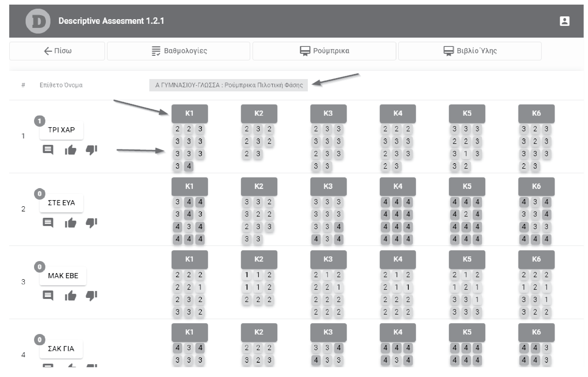Viewport: 588px width, 377px height.
Task: Select the ΣΑΚ ΓΙΑ student name card
Action: click(61, 349)
